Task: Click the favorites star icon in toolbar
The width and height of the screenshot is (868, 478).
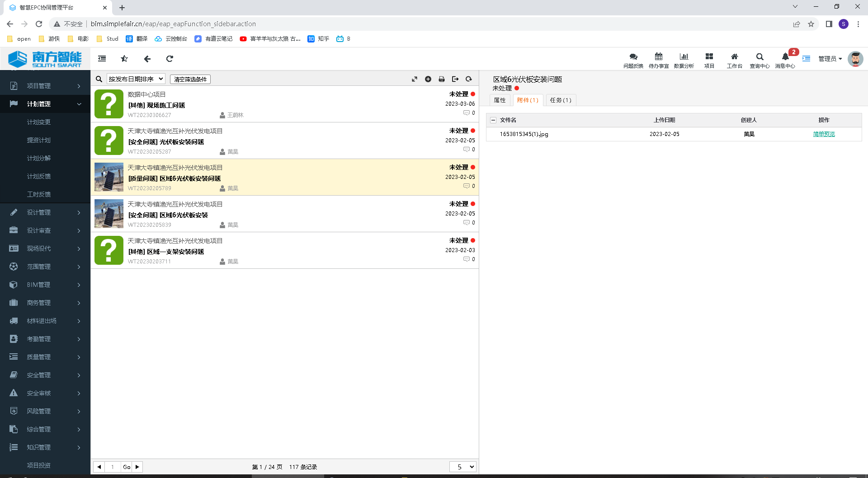Action: [124, 59]
